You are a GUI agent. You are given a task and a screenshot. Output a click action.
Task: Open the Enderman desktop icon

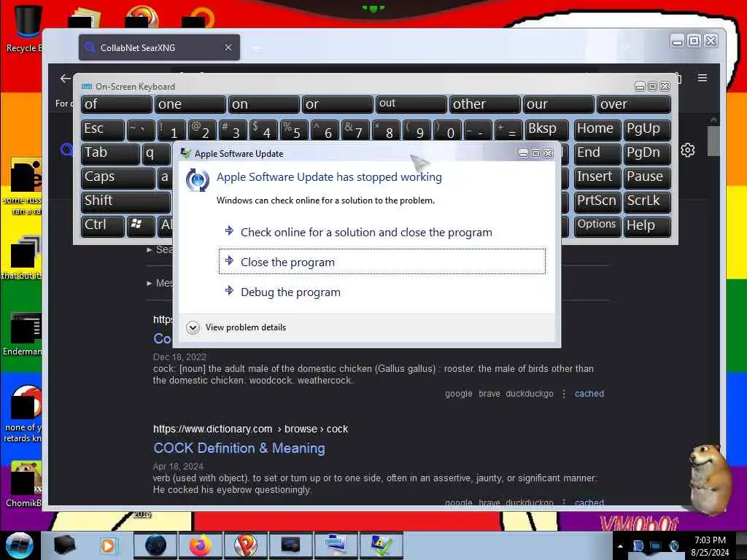pos(23,334)
